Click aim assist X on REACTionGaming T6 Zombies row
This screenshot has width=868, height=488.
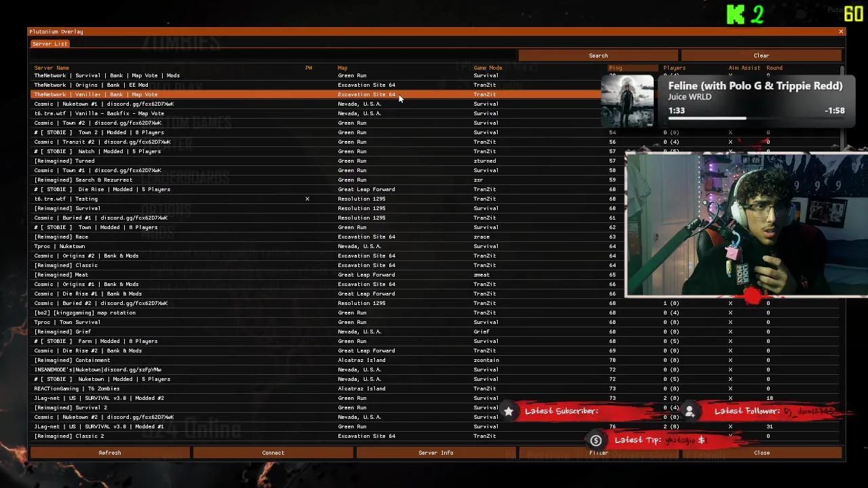click(x=730, y=388)
